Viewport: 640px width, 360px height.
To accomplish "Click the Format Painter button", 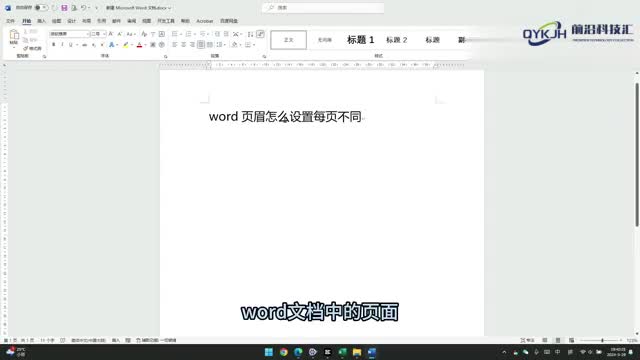I will tap(32, 48).
